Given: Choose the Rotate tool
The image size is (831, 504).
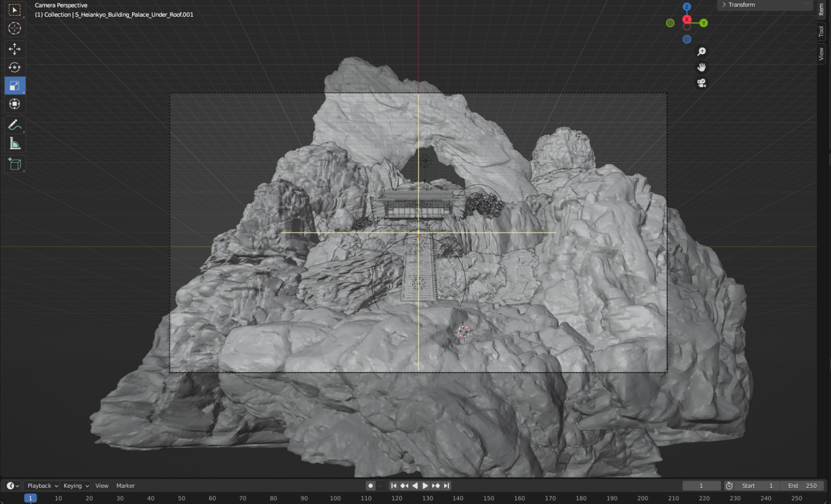Looking at the screenshot, I should [x=15, y=67].
